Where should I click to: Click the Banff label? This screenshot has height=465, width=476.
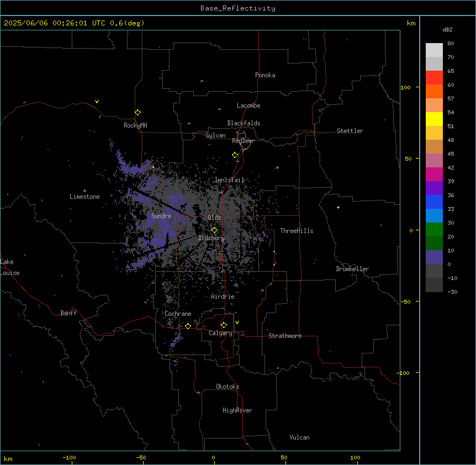(x=68, y=313)
